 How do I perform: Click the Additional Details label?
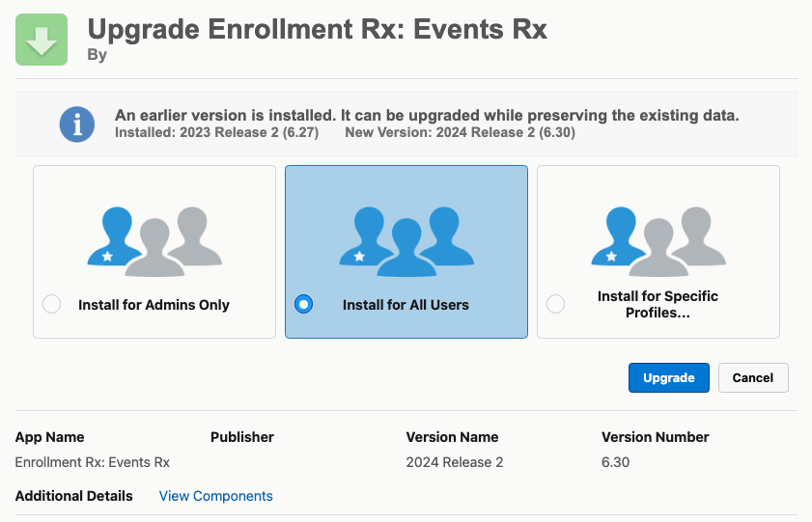coord(74,496)
